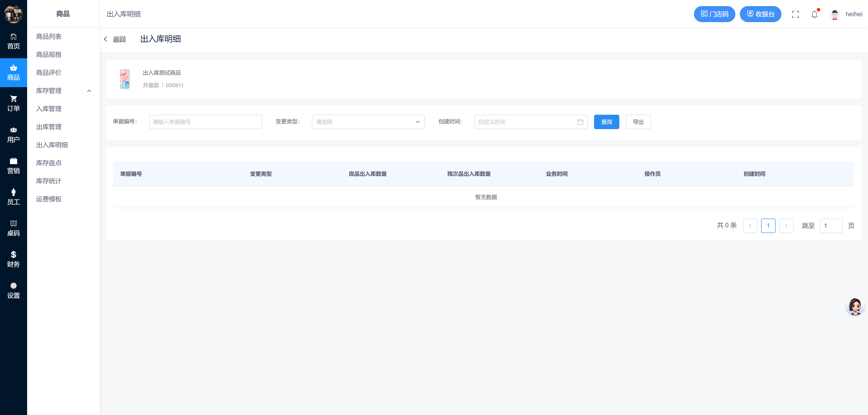The height and width of the screenshot is (415, 868).
Task: Toggle fullscreen mode icon
Action: pyautogui.click(x=795, y=14)
